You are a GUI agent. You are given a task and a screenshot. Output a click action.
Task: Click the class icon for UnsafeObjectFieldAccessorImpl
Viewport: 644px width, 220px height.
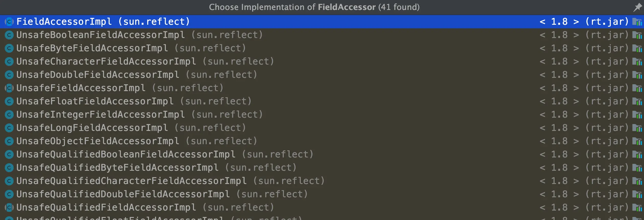click(9, 141)
